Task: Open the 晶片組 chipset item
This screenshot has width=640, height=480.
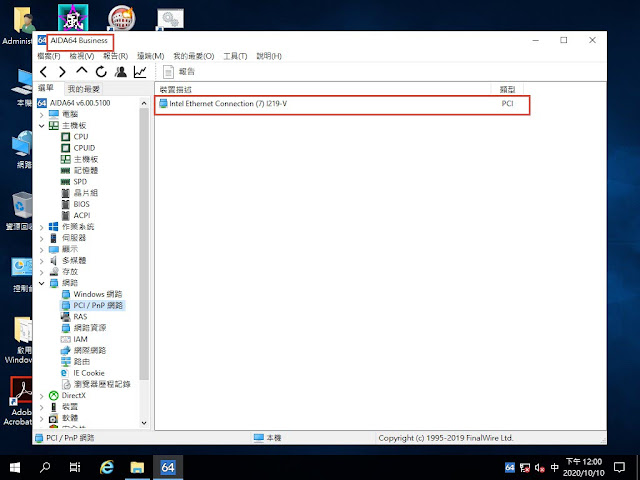Action: pos(85,193)
